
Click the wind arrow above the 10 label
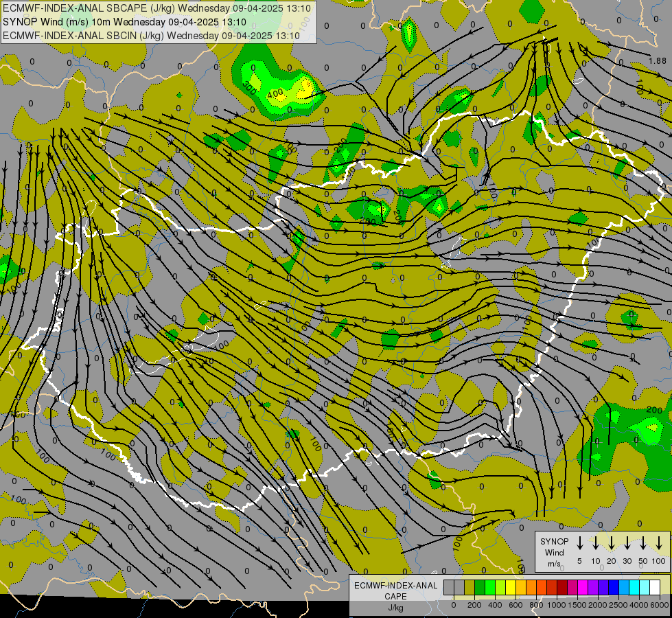[595, 543]
